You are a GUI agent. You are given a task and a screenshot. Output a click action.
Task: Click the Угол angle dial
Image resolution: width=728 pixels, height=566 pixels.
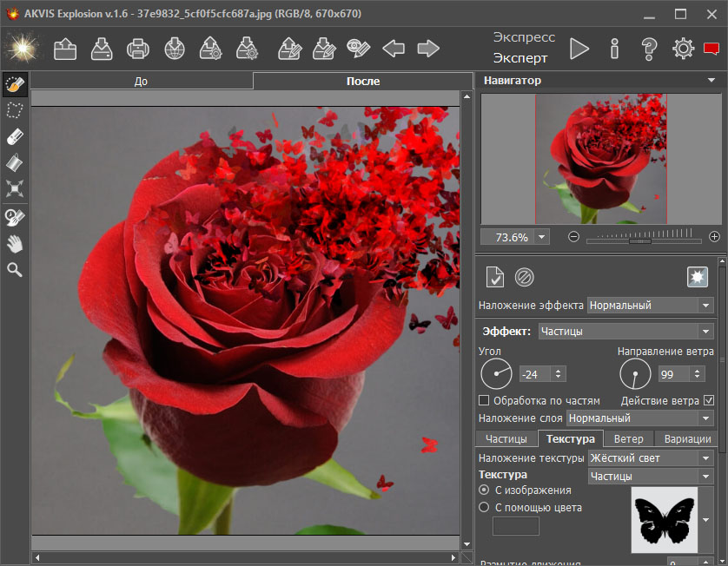[496, 373]
